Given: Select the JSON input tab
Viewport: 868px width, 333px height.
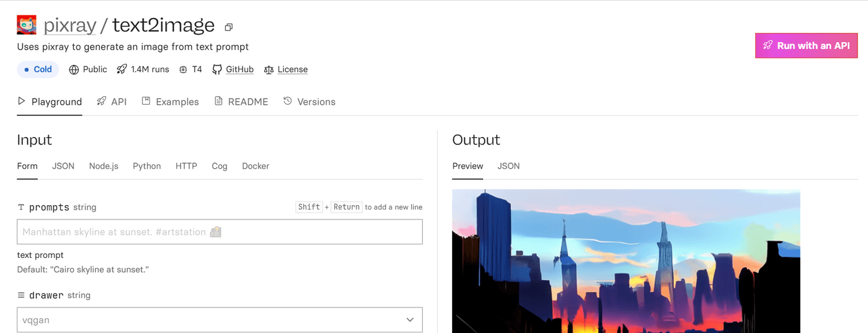Looking at the screenshot, I should (x=63, y=166).
